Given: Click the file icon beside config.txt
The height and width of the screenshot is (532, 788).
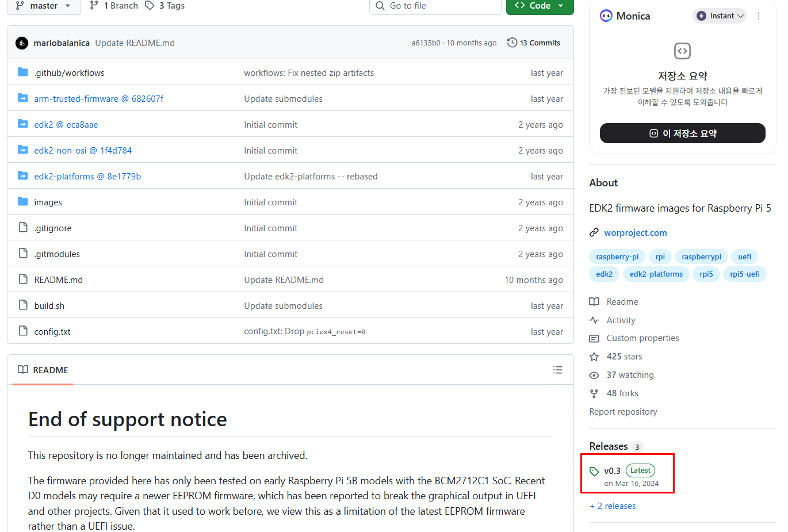Looking at the screenshot, I should pos(23,331).
